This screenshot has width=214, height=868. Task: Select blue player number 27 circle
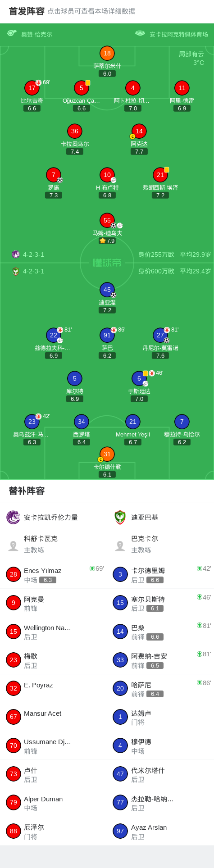(x=160, y=335)
